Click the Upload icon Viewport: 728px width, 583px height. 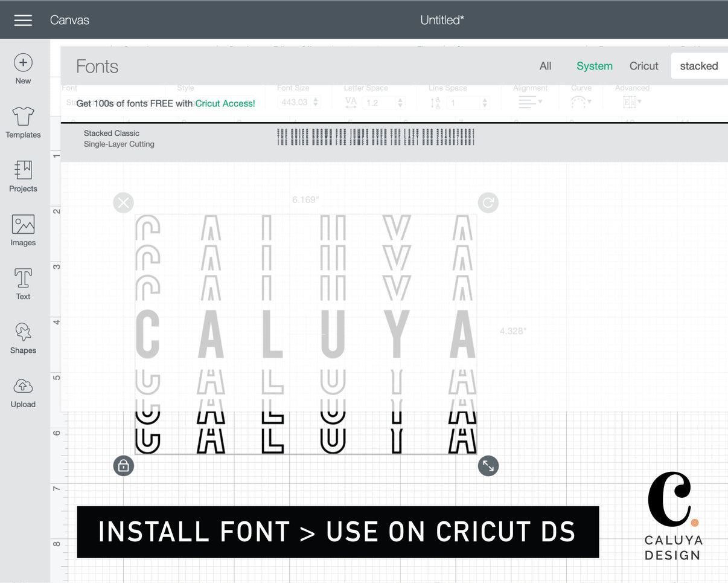point(23,390)
